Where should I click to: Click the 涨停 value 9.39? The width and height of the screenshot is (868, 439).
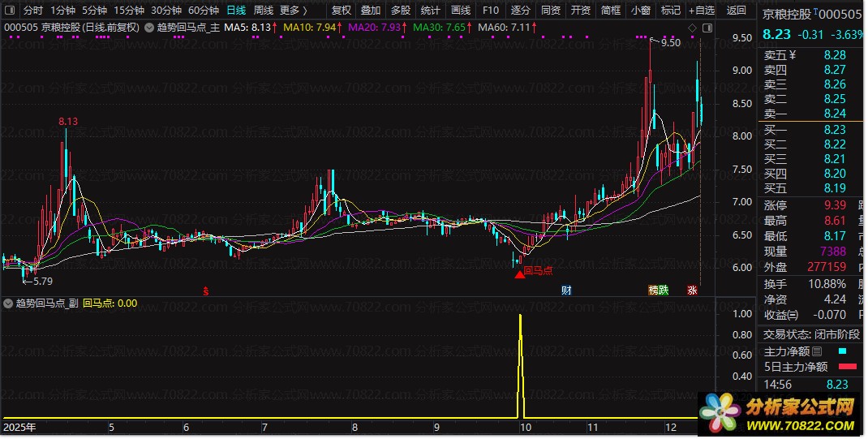835,205
